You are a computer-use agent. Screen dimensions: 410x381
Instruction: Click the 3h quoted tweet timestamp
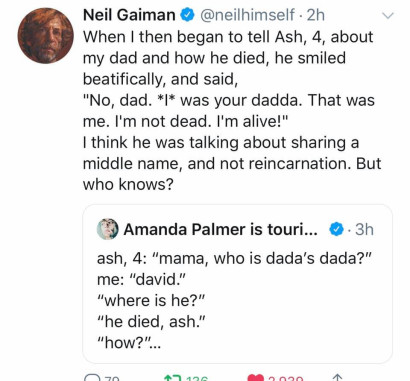364,229
